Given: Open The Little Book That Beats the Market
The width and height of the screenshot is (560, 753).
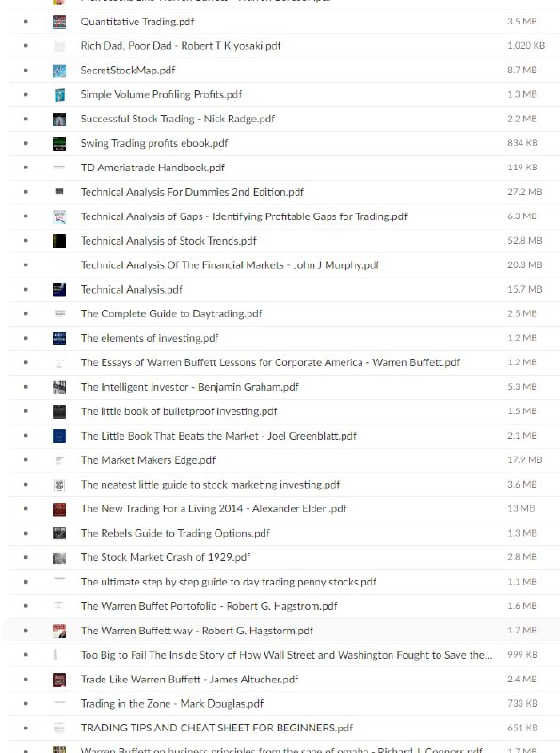Looking at the screenshot, I should (218, 436).
